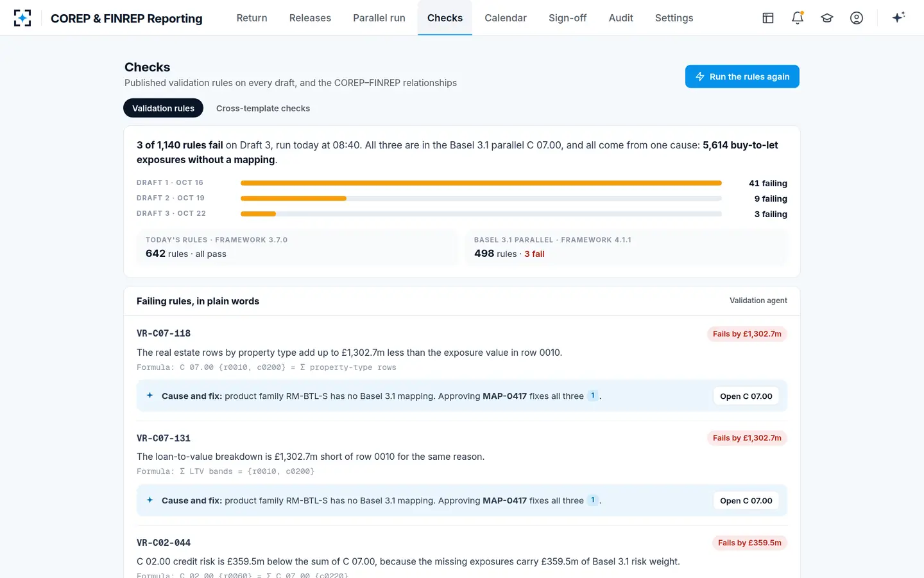Viewport: 924px width, 578px height.
Task: Click the app logo icon
Action: (22, 18)
